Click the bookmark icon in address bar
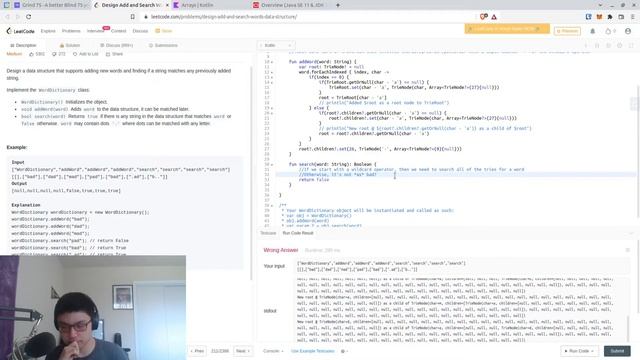This screenshot has width=640, height=360. point(133,17)
